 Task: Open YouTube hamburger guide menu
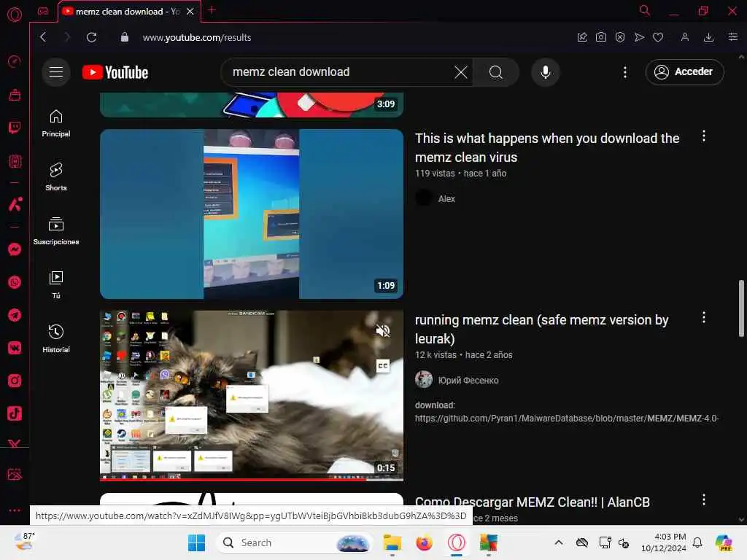(56, 72)
